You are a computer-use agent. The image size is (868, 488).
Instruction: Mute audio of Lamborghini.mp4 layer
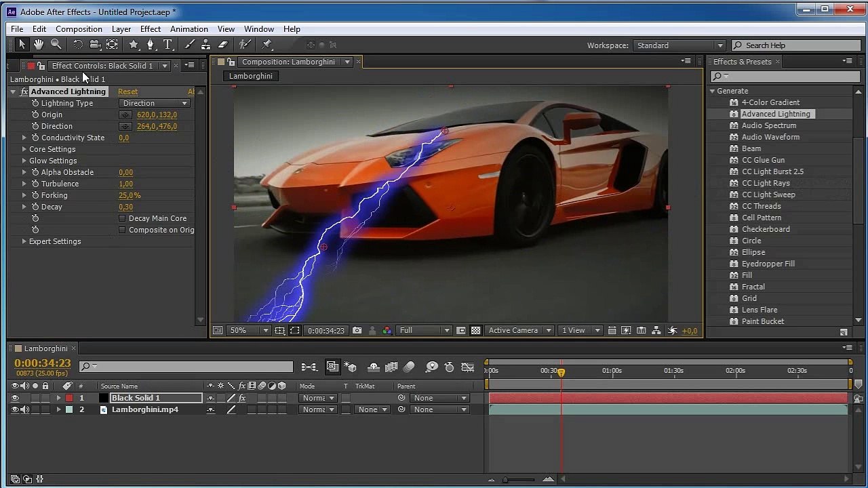[25, 410]
